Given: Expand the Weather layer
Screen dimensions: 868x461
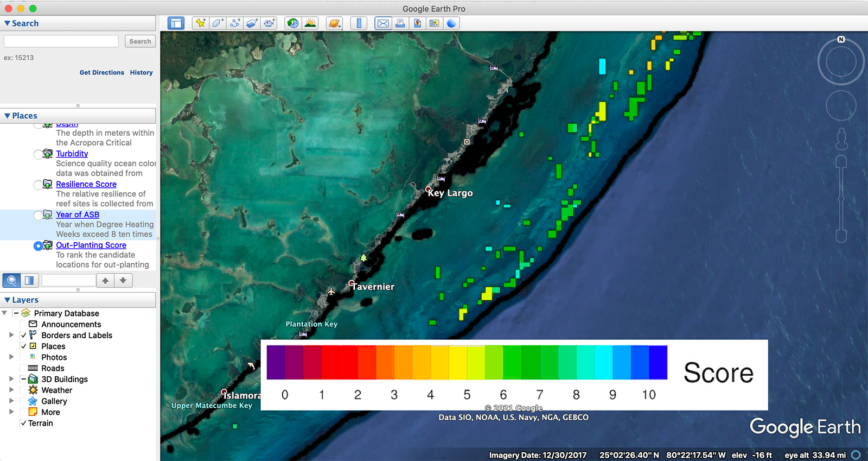Looking at the screenshot, I should pos(11,390).
